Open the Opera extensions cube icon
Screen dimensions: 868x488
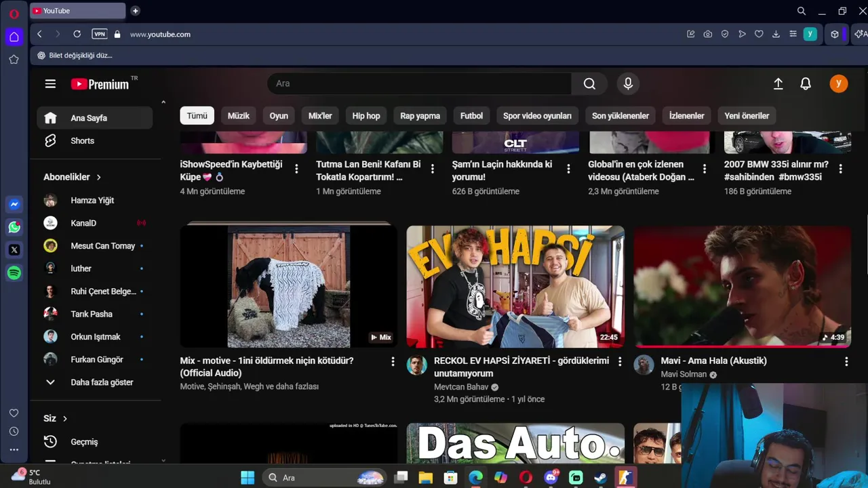pyautogui.click(x=835, y=34)
